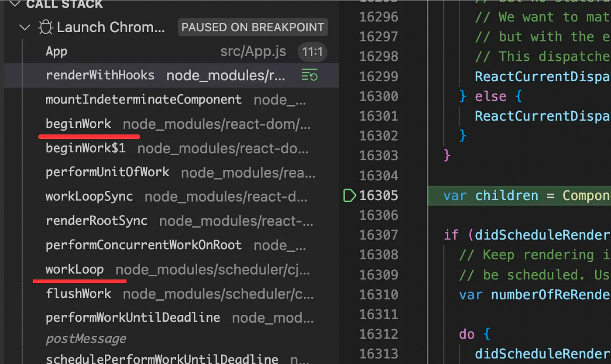Select the workLoopSync stack frame

pos(171,197)
